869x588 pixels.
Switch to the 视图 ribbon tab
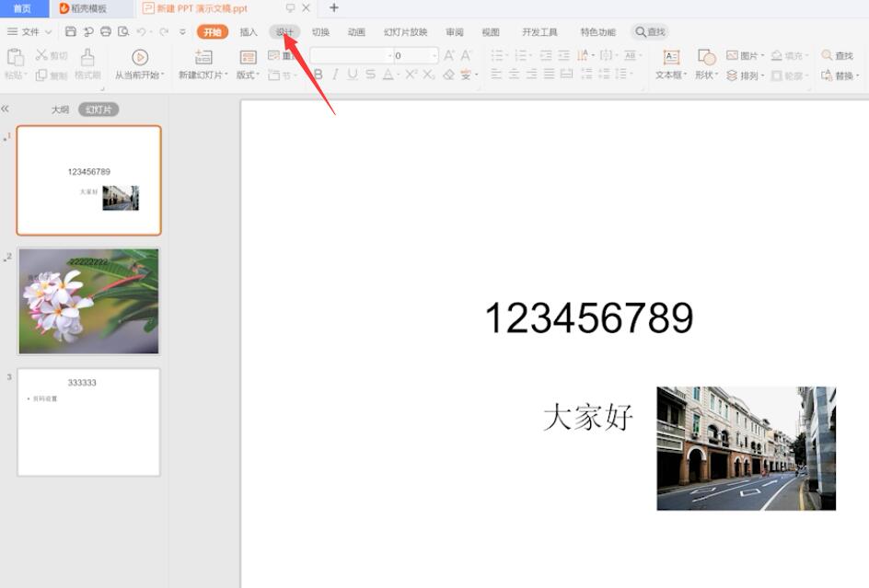(491, 32)
